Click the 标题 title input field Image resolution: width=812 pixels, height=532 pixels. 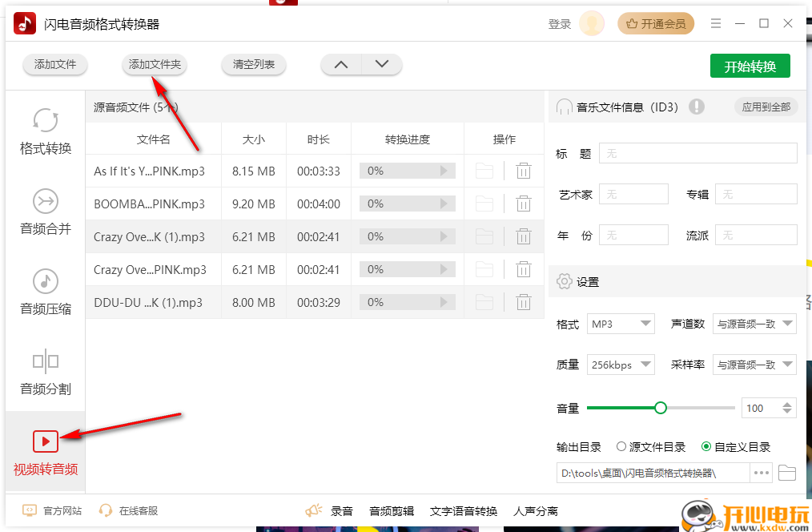(x=697, y=152)
